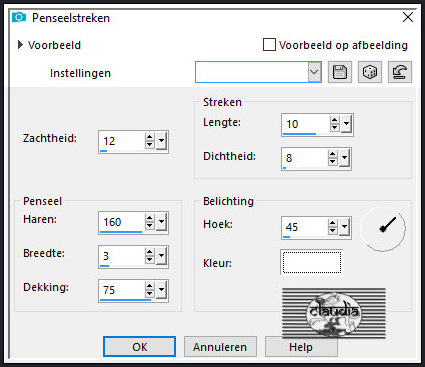
Task: Decrease Haren value with down arrow
Action: [x=150, y=226]
